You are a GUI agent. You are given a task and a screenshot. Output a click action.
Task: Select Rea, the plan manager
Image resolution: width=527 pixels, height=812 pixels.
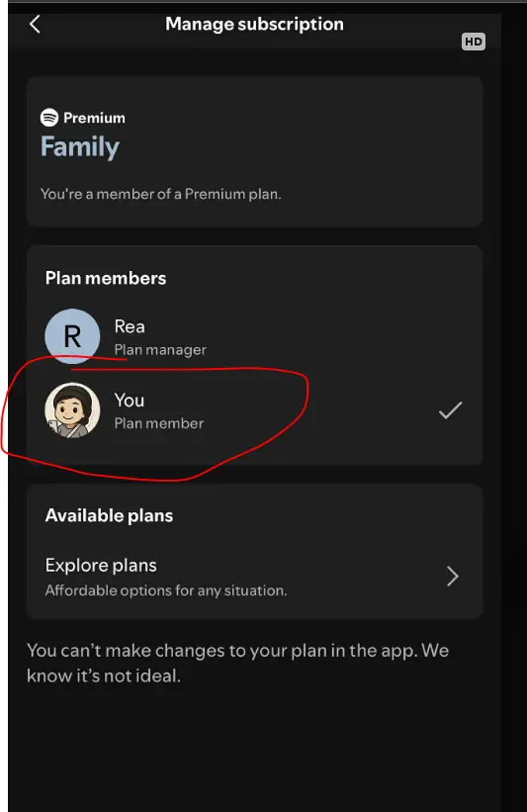[254, 336]
